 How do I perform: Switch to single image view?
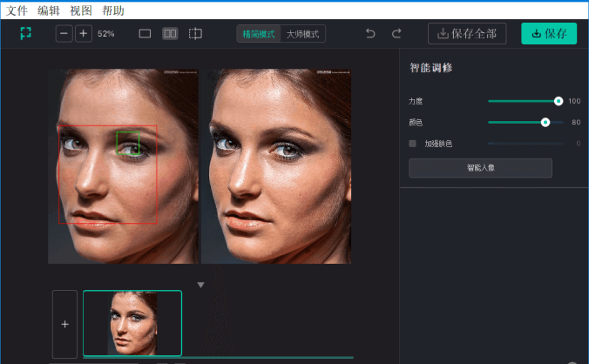(x=145, y=33)
